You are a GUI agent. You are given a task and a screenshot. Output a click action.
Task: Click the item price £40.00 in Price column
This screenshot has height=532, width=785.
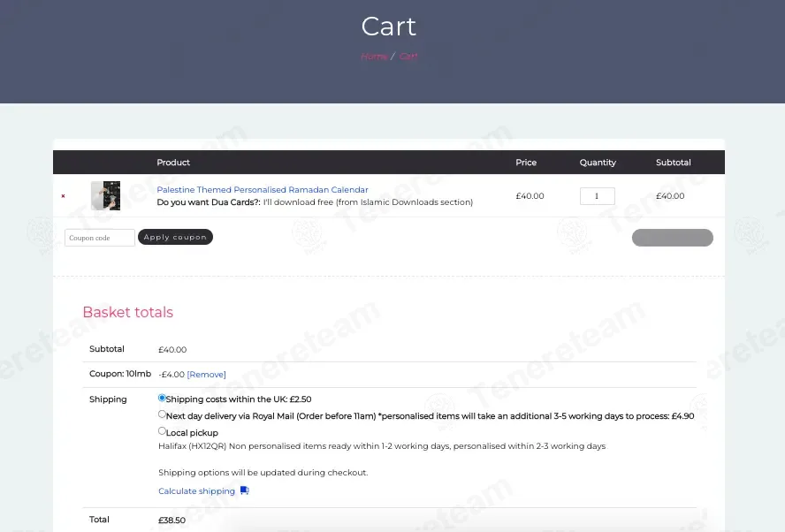[x=530, y=195]
